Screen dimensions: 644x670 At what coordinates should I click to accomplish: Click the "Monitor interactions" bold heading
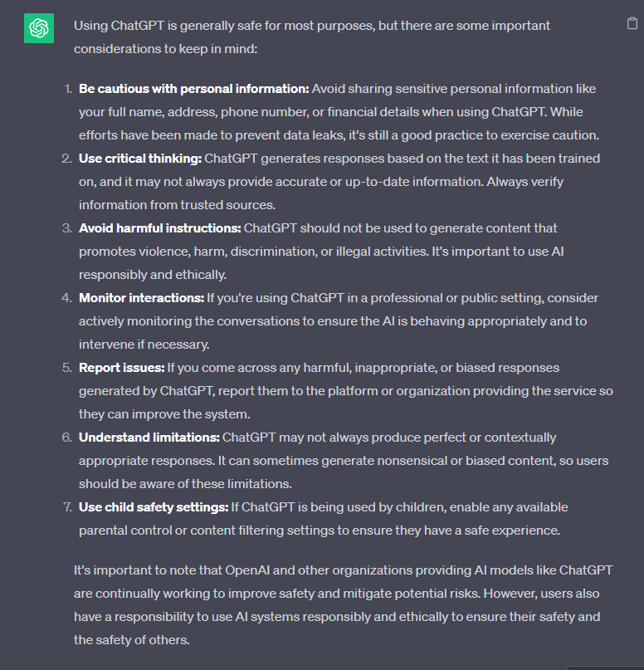143,298
